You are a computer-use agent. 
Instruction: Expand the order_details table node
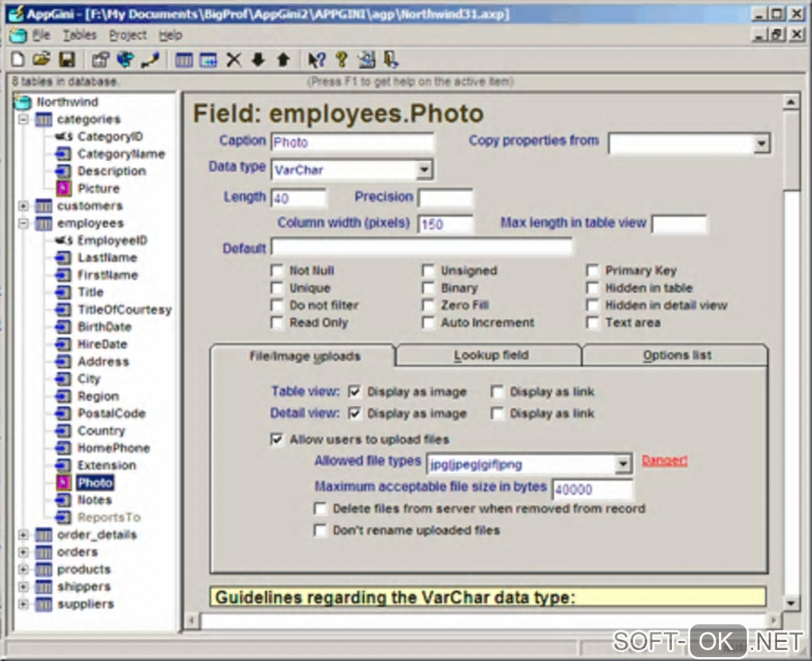tap(23, 534)
